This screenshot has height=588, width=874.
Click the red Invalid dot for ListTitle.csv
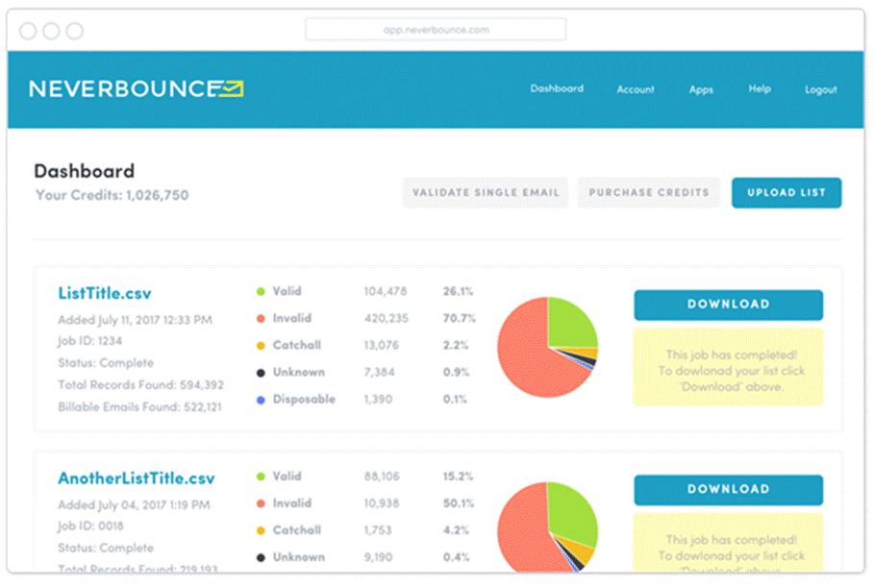[x=260, y=319]
